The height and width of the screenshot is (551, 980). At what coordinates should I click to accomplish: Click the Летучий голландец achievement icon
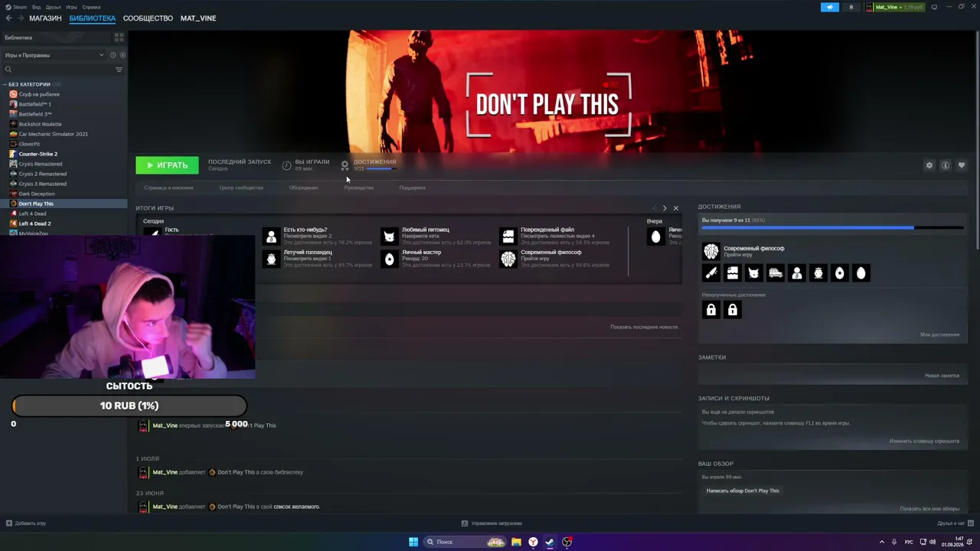coord(271,259)
